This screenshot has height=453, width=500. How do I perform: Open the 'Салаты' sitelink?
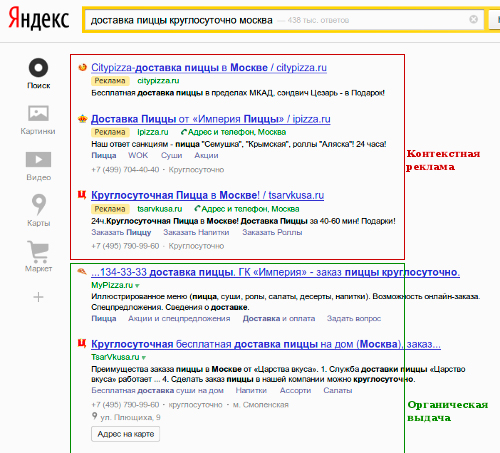[x=338, y=391]
